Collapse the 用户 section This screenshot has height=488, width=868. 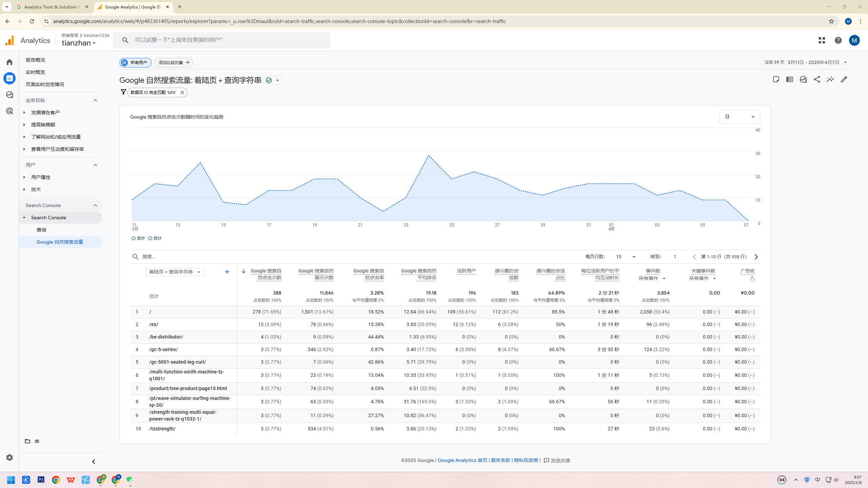[x=95, y=165]
